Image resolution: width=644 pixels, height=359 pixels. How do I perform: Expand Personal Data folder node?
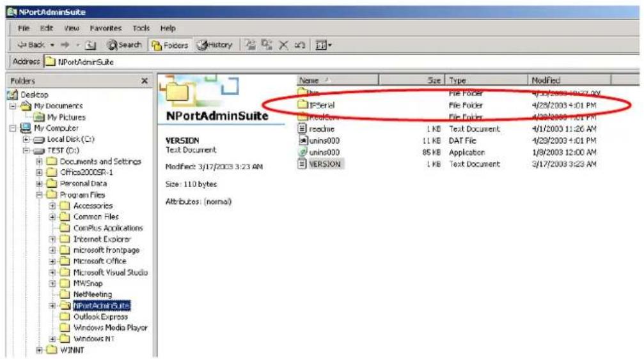click(39, 184)
